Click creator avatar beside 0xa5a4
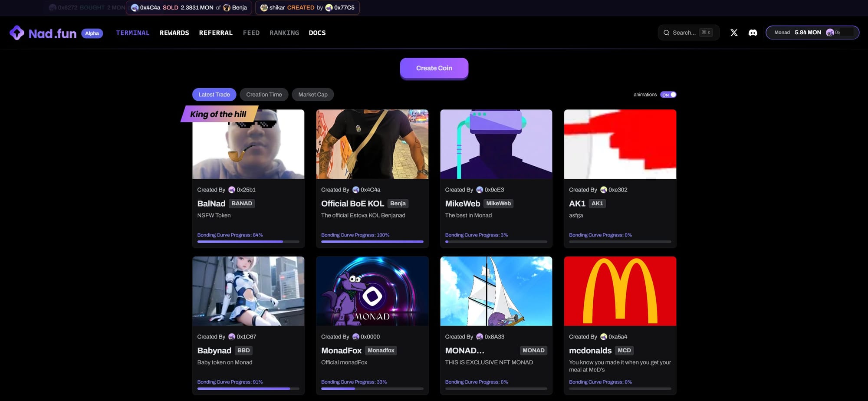 603,337
